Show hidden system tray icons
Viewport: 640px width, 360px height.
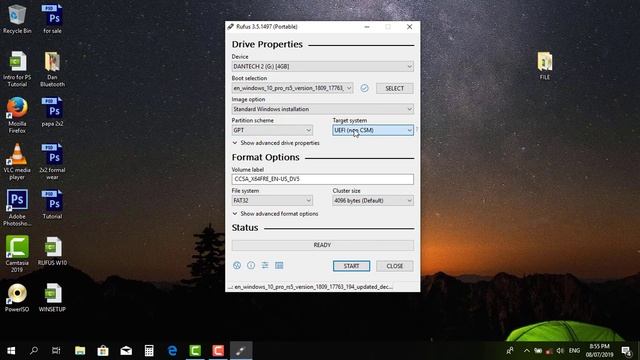click(x=527, y=350)
